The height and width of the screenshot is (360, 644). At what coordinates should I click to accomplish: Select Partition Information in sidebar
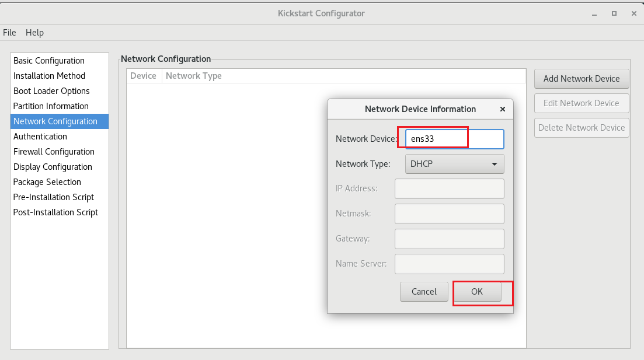coord(50,106)
